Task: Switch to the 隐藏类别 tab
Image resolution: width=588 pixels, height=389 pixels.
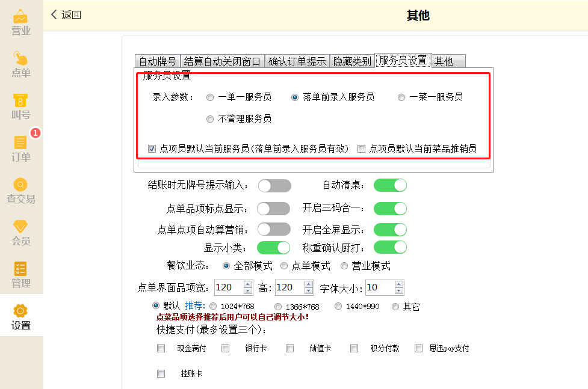Action: click(x=352, y=61)
